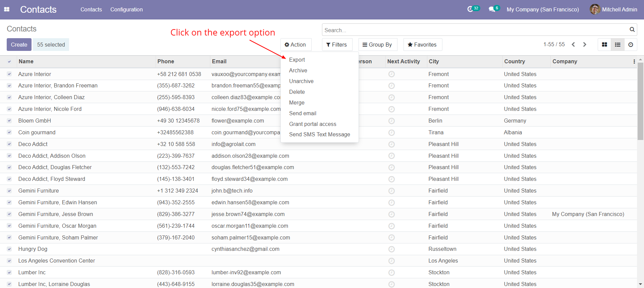The width and height of the screenshot is (644, 288).
Task: Open the Configuration menu link
Action: (x=126, y=9)
